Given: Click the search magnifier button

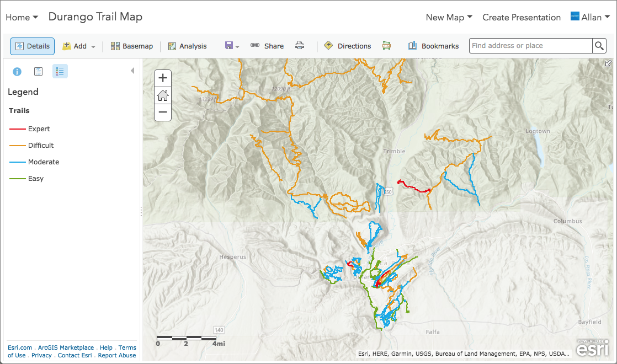Looking at the screenshot, I should point(599,46).
